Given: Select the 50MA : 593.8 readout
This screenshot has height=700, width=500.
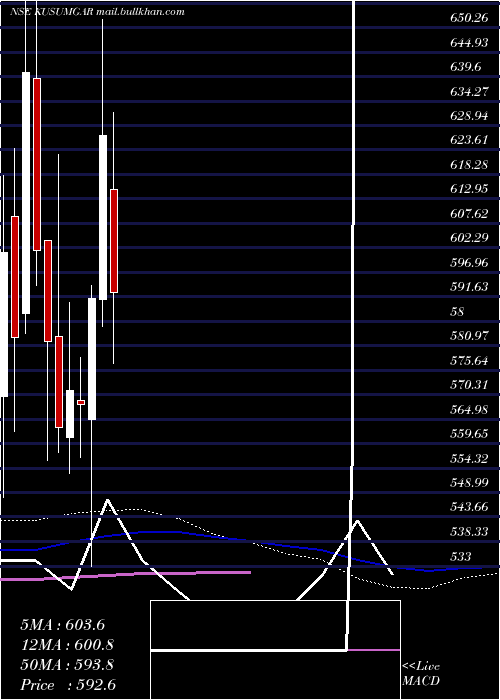Looking at the screenshot, I should [x=67, y=665].
